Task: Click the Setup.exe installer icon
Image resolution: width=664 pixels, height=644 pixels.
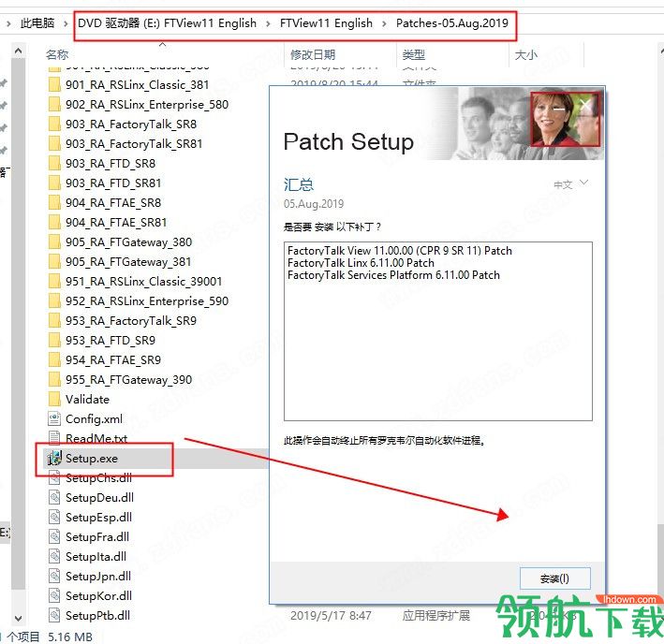Action: [54, 459]
